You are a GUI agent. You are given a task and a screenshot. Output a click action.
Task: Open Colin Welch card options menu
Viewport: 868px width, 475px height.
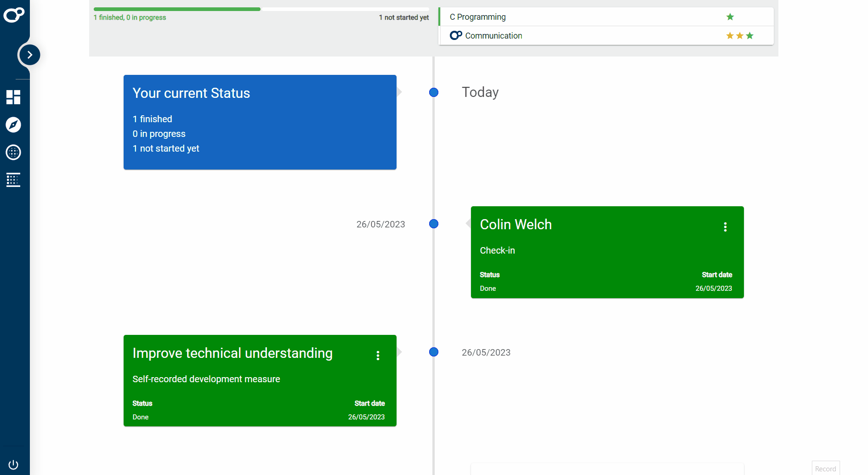(725, 227)
